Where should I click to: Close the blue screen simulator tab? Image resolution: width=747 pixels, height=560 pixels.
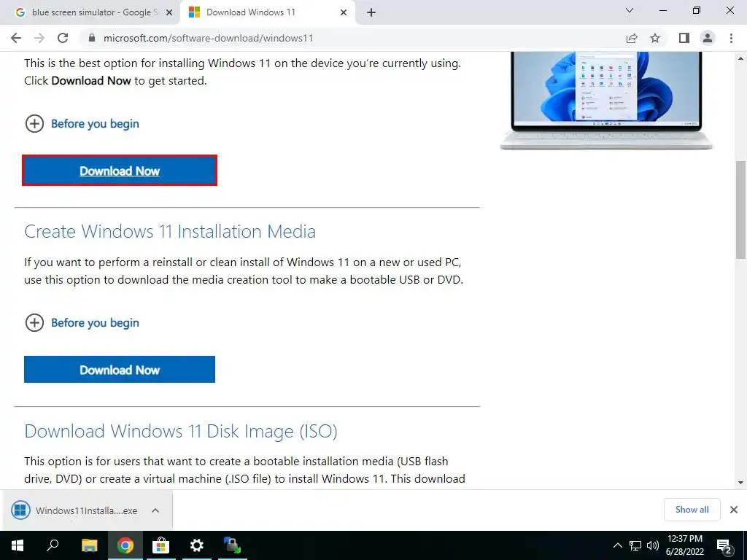[169, 13]
